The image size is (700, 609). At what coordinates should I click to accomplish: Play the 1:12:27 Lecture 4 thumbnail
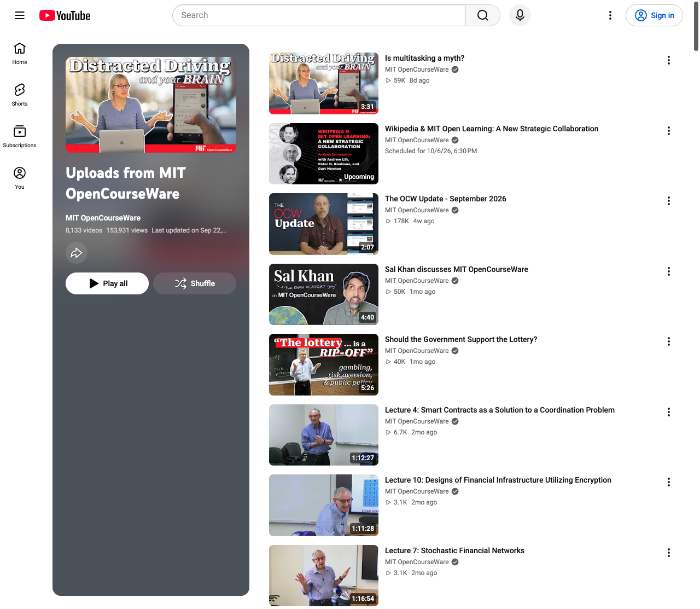coord(324,435)
